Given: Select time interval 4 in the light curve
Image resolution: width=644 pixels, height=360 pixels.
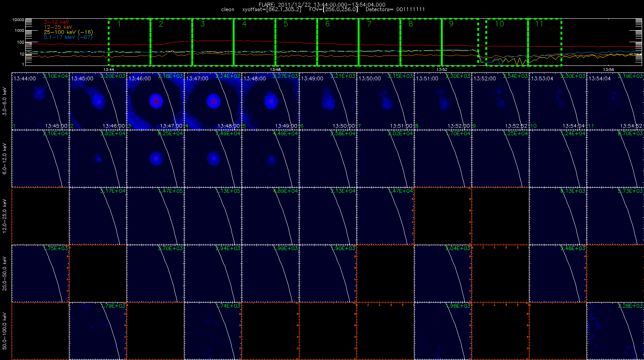Looking at the screenshot, I should (x=255, y=42).
